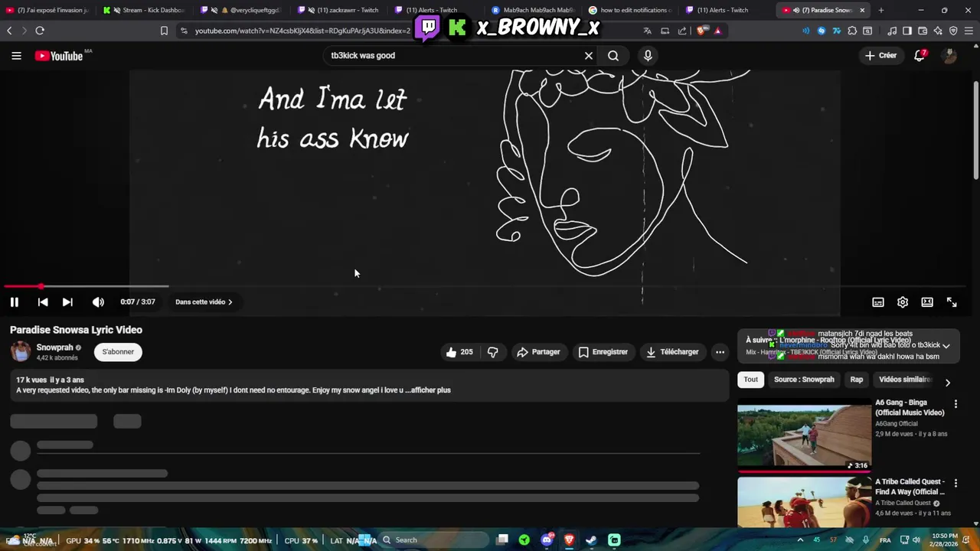
Task: Open A6 Gang Binga video options
Action: point(955,404)
